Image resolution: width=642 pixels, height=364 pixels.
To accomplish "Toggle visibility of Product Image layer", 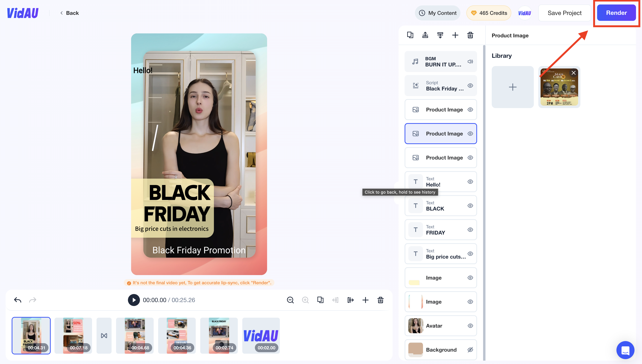I will pos(470,134).
